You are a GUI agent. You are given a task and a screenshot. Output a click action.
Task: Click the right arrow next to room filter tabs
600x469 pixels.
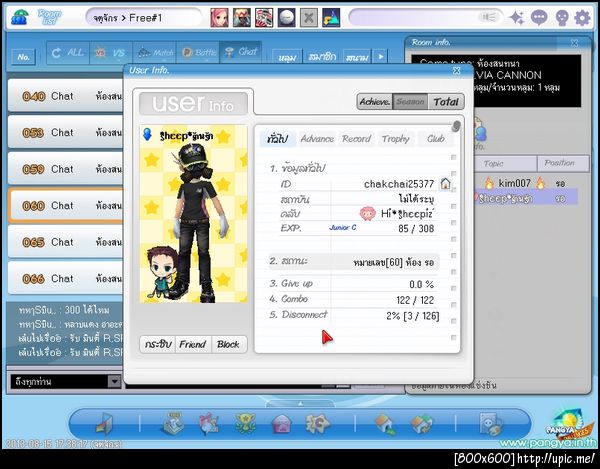[x=381, y=57]
